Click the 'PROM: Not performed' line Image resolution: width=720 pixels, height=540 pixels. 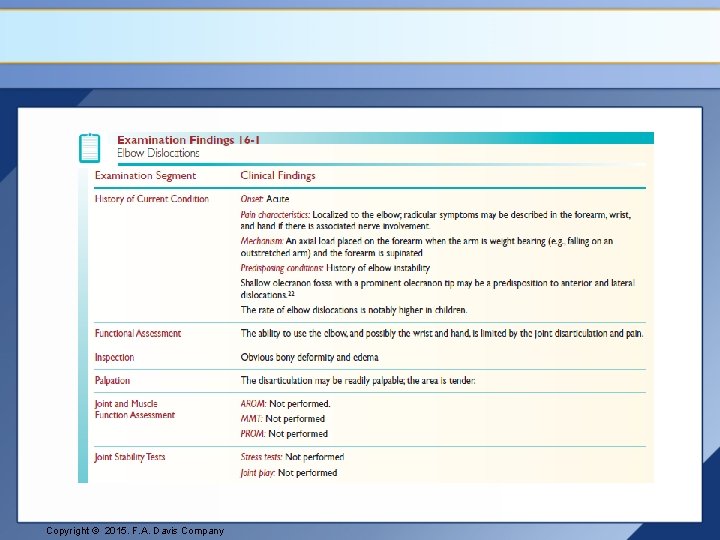tap(284, 434)
